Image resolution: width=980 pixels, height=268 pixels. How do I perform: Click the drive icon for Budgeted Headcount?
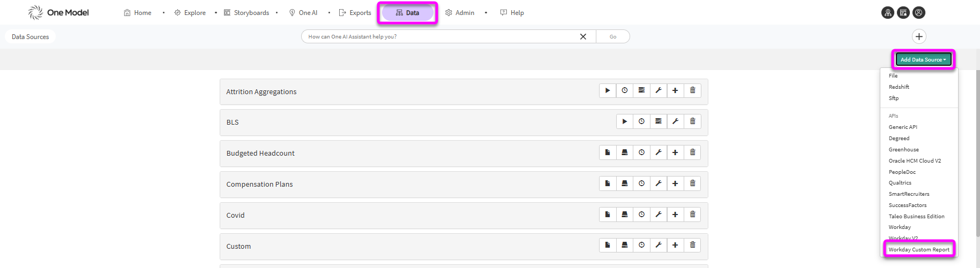625,152
